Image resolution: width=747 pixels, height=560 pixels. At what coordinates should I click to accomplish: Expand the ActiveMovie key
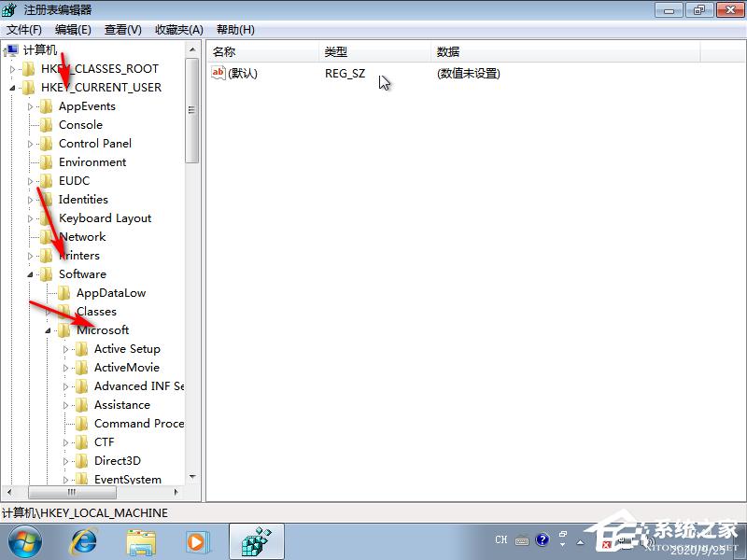click(x=65, y=368)
